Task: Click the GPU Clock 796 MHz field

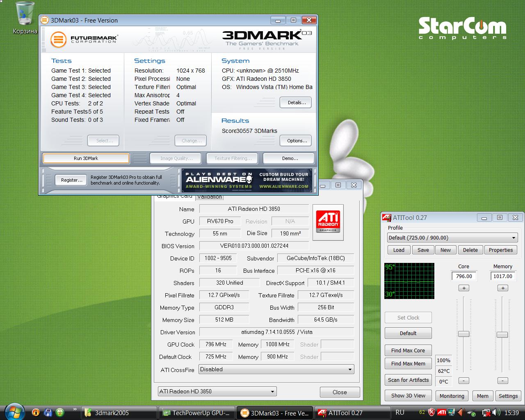Action: (216, 344)
